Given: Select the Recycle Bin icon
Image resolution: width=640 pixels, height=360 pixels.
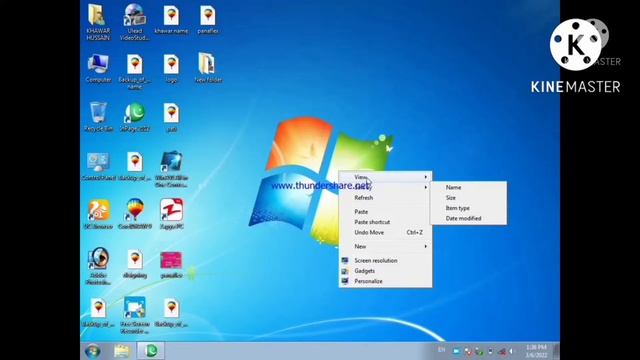Looking at the screenshot, I should (x=98, y=113).
